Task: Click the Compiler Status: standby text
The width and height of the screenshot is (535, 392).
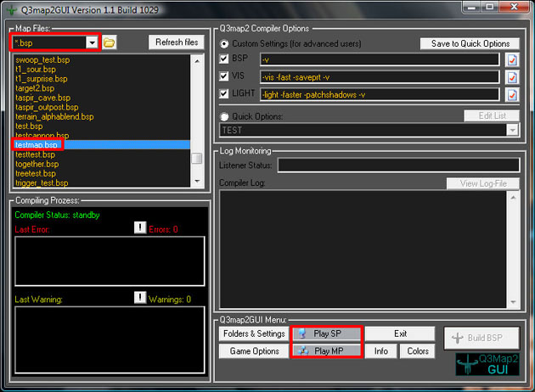Action: (x=57, y=215)
